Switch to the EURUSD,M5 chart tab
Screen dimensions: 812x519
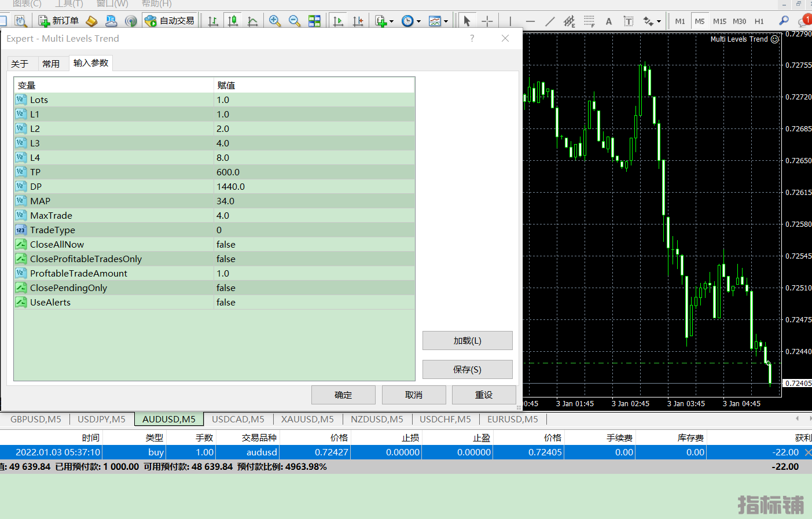[x=513, y=419]
